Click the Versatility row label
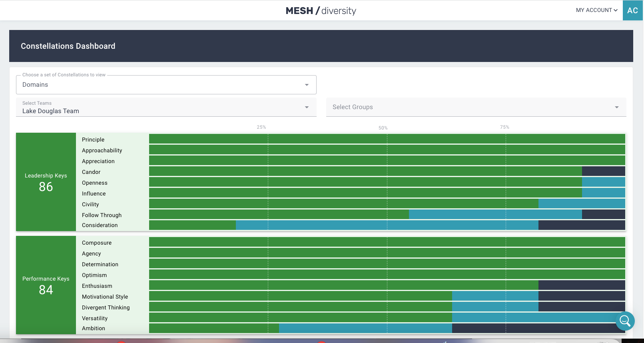644x343 pixels. pyautogui.click(x=95, y=318)
